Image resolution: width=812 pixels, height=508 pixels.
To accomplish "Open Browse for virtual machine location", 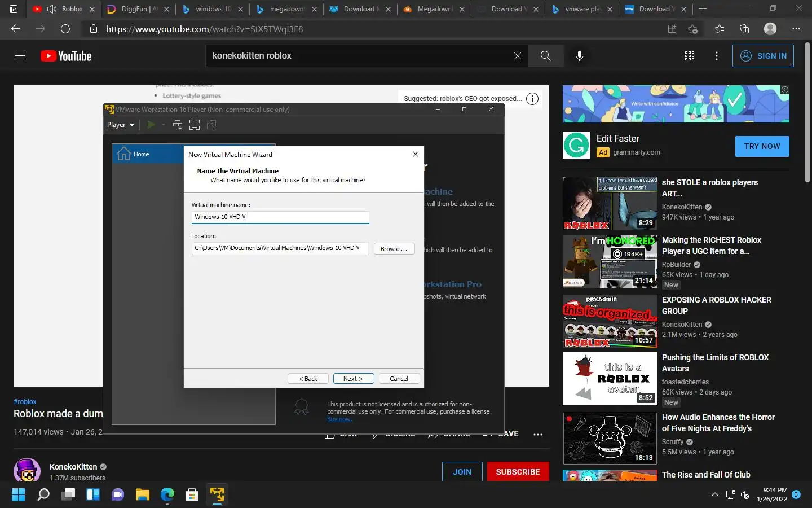I will tap(394, 249).
